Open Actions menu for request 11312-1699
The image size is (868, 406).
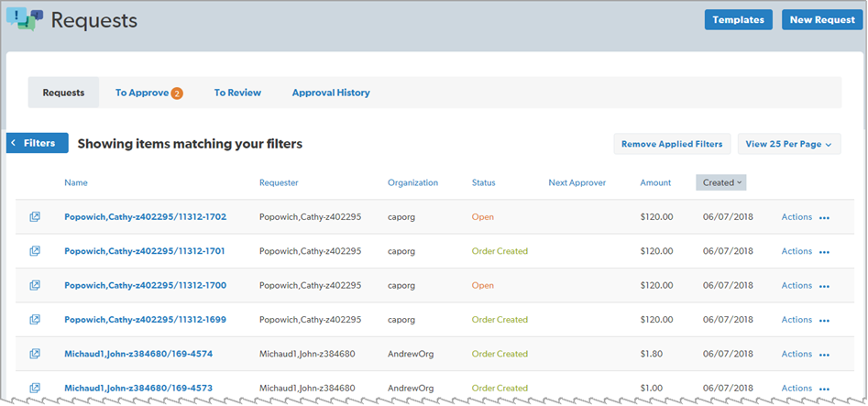pos(797,320)
